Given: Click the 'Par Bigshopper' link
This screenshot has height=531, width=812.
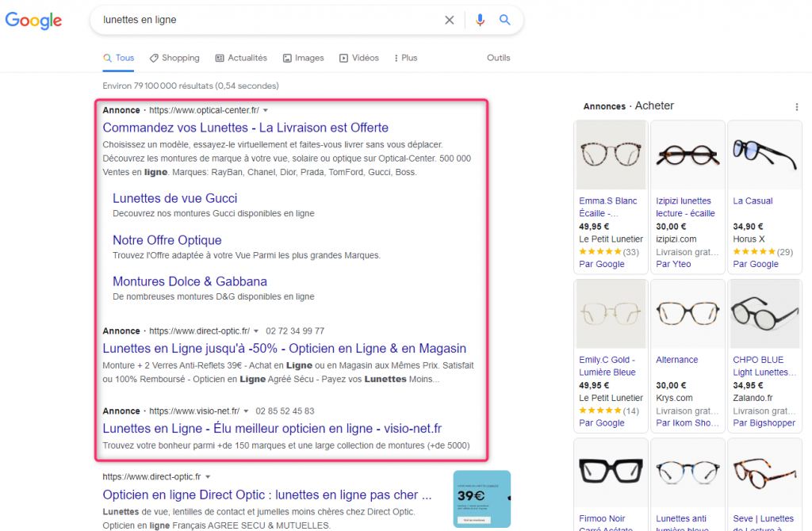Looking at the screenshot, I should [764, 423].
